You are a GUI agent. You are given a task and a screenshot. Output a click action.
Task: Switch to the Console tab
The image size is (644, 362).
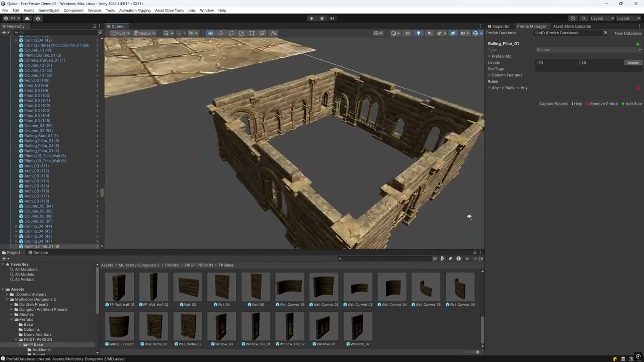[37, 252]
